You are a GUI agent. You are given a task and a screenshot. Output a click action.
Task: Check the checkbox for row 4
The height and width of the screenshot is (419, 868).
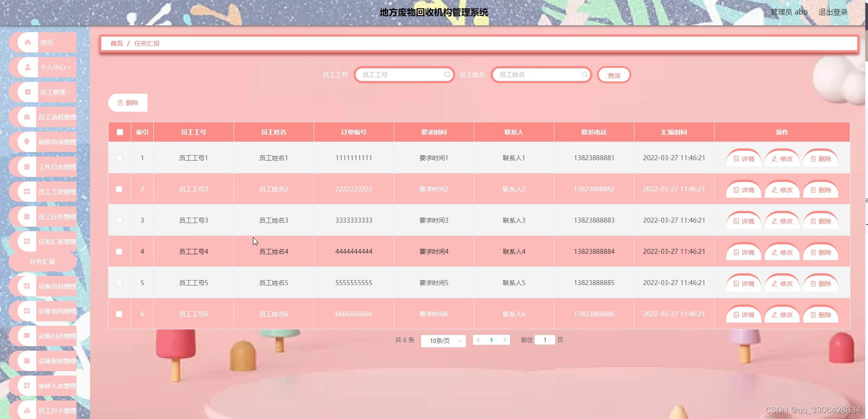(119, 252)
